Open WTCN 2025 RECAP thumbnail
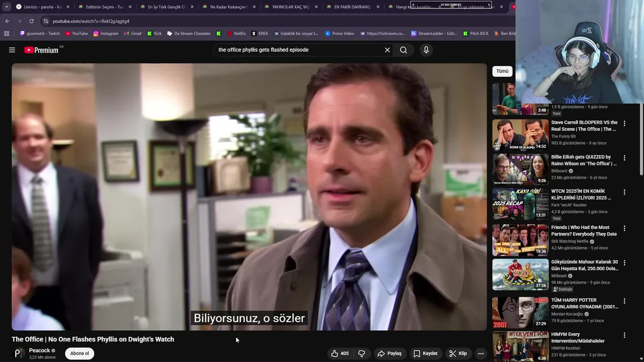Image resolution: width=644 pixels, height=362 pixels. coord(520,204)
